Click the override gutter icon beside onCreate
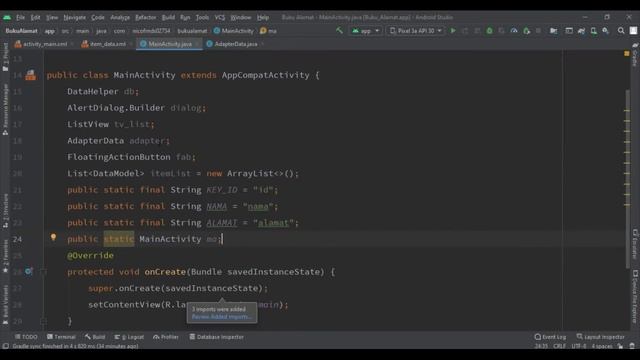 tap(28, 271)
